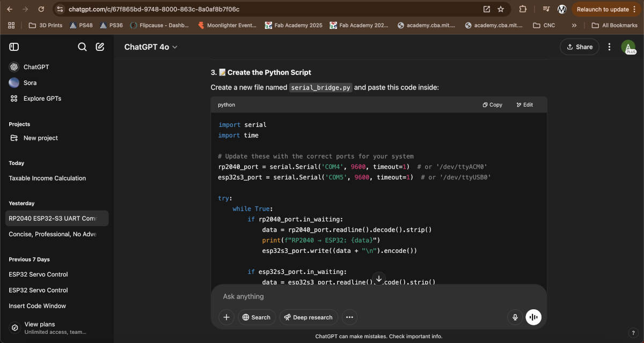Screen dimensions: 644x343
Task: Enable the Search tool in composer
Action: pyautogui.click(x=257, y=317)
